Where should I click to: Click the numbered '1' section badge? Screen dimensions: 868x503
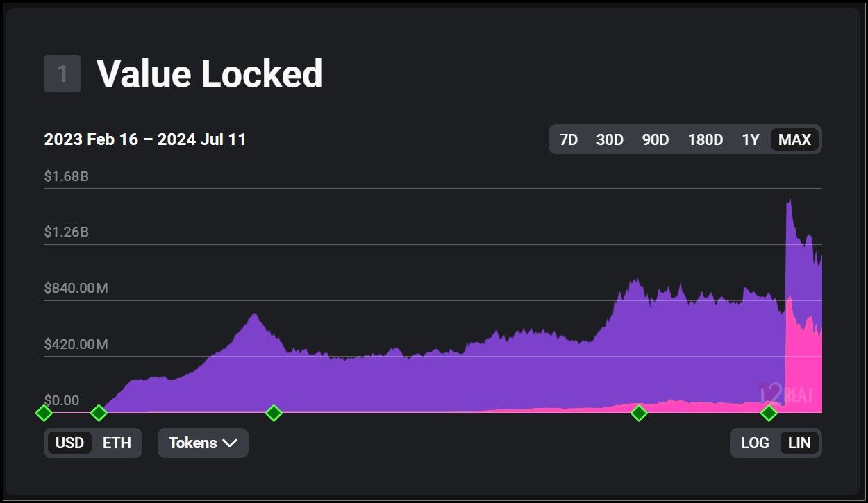(x=62, y=74)
